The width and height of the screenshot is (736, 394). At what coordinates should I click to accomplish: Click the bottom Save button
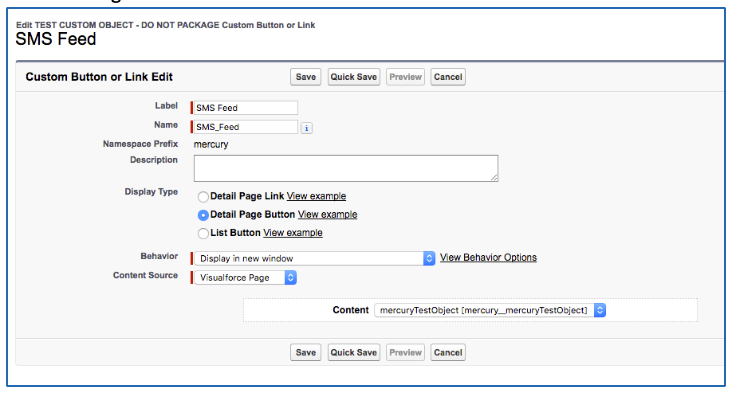pos(306,352)
